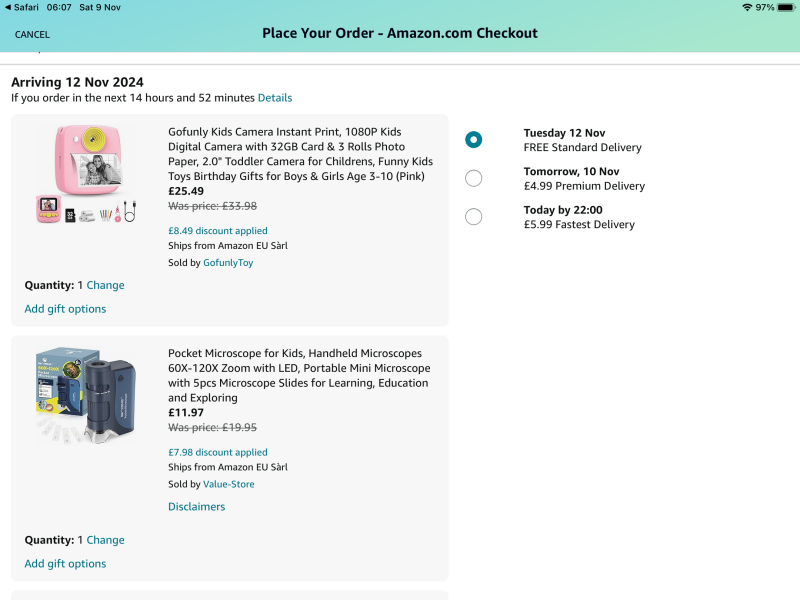
Task: Open the pink Gofunly kids camera image
Action: [x=85, y=174]
